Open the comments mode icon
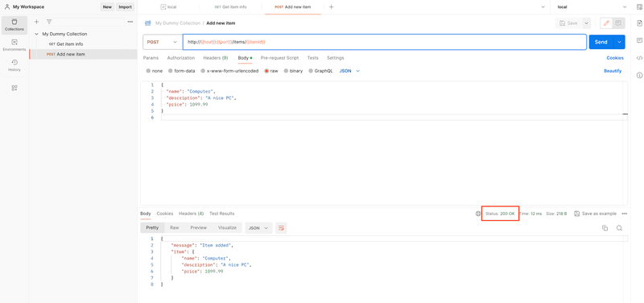This screenshot has width=644, height=303. coord(617,23)
